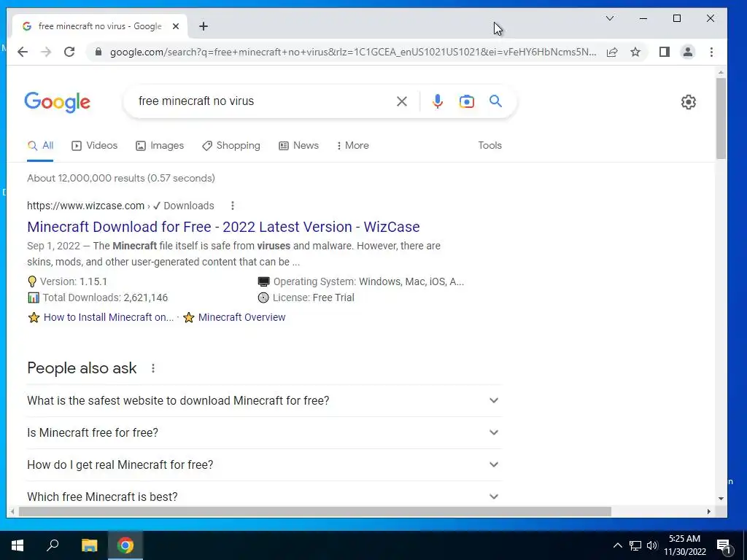Click the network tray icon
747x560 pixels.
click(635, 545)
